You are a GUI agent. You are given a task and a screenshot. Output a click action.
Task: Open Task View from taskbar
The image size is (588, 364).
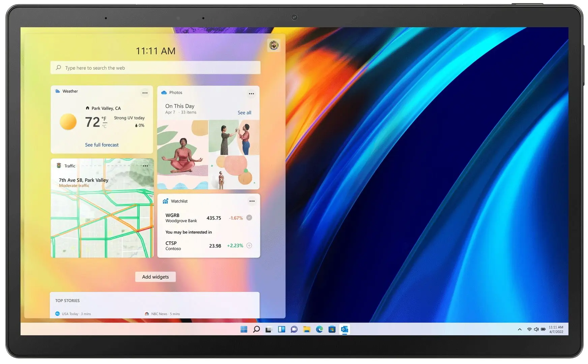(269, 329)
